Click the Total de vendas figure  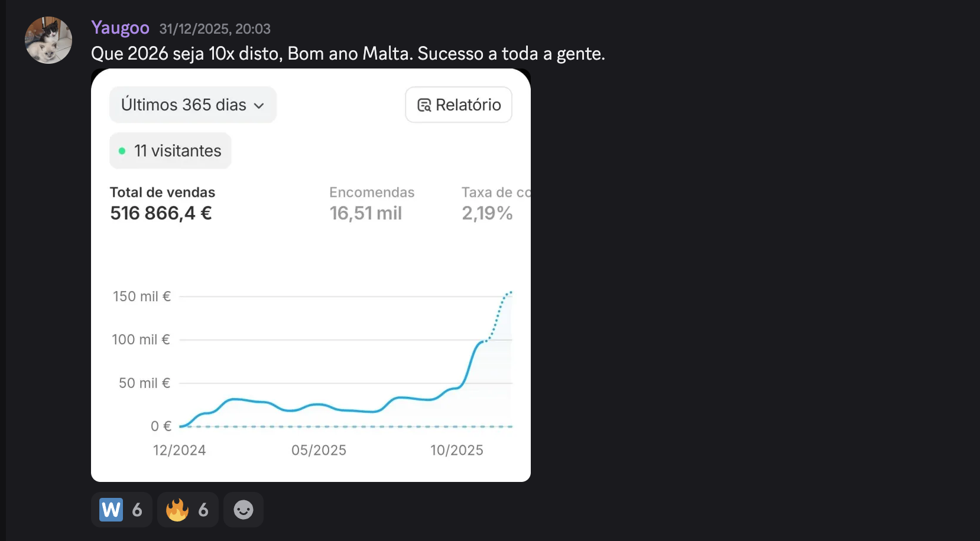160,213
